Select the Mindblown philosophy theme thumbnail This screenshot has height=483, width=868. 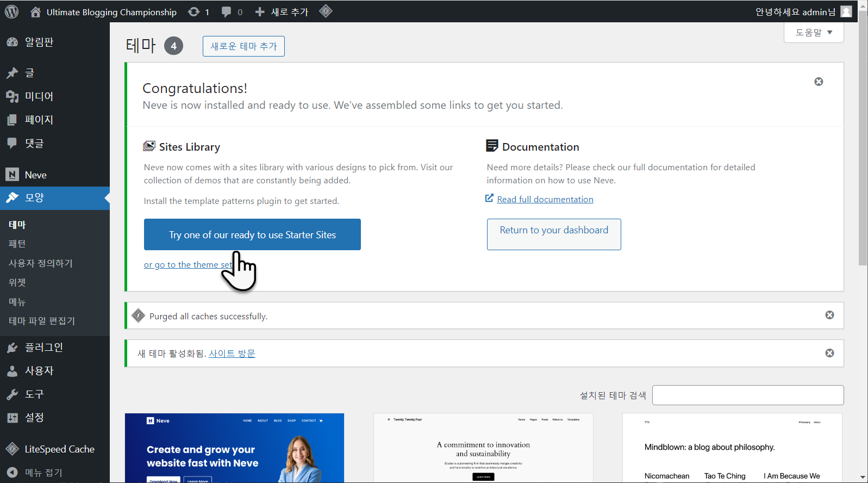click(x=732, y=448)
